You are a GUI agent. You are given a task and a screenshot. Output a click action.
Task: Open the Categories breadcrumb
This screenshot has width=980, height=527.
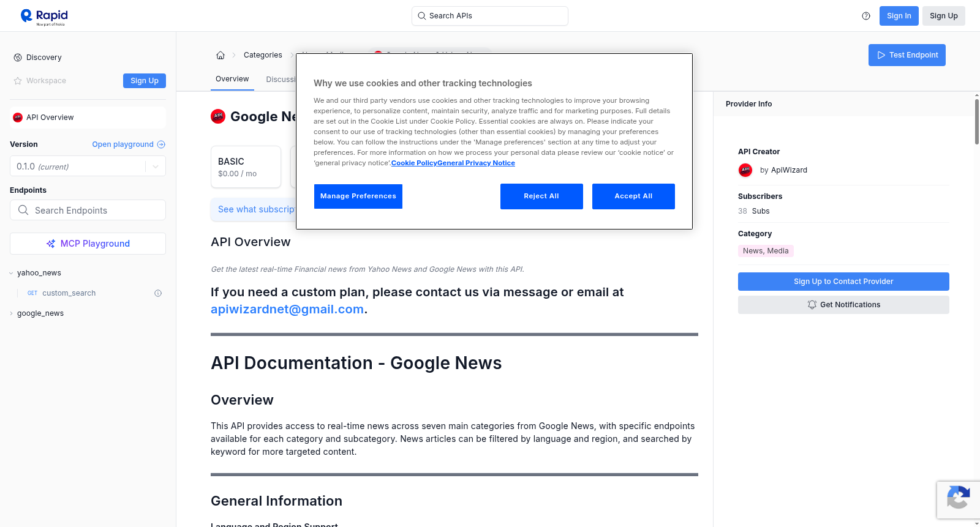pyautogui.click(x=263, y=55)
